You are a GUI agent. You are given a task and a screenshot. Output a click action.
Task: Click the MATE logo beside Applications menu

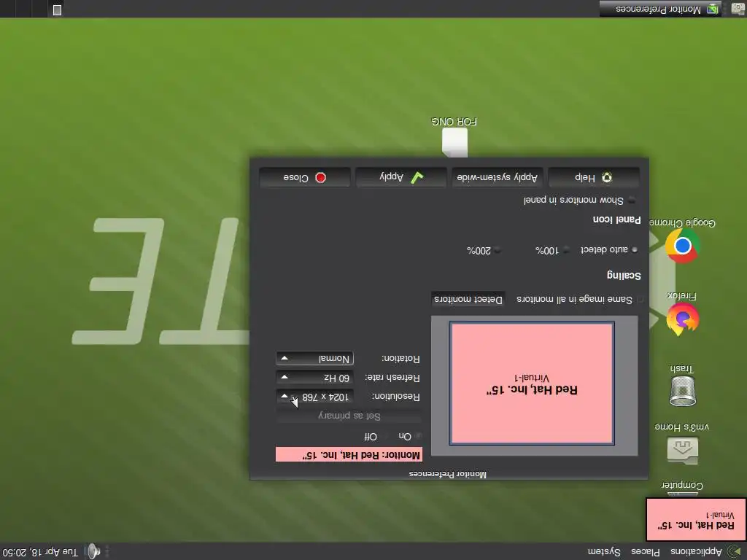[735, 551]
